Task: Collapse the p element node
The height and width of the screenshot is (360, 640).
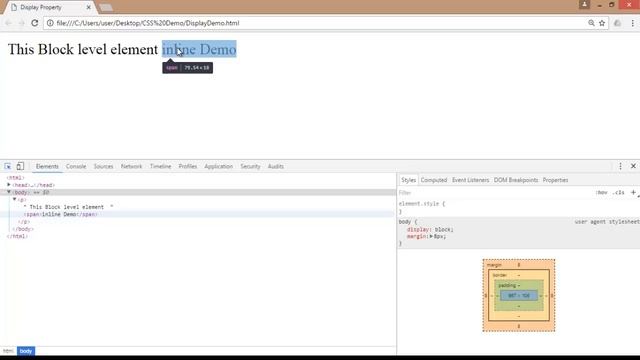Action: point(15,199)
